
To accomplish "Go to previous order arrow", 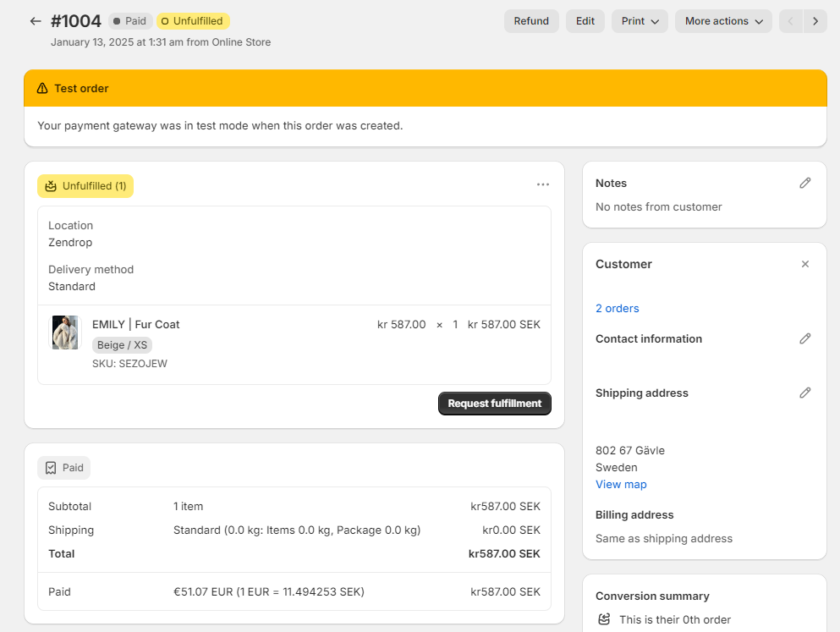I will tap(791, 21).
